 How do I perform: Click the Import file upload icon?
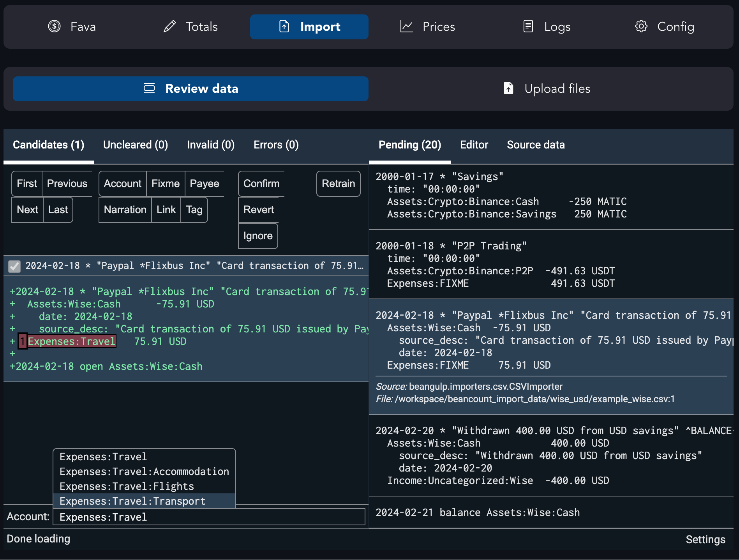(284, 26)
